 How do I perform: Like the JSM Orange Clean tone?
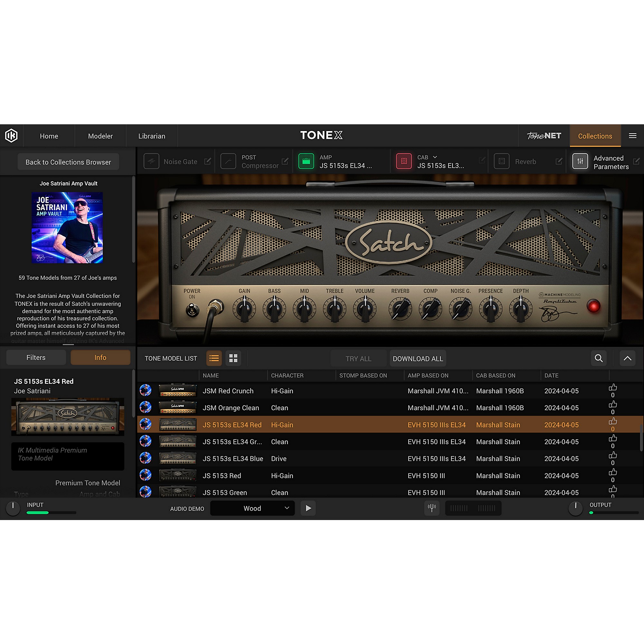[613, 405]
